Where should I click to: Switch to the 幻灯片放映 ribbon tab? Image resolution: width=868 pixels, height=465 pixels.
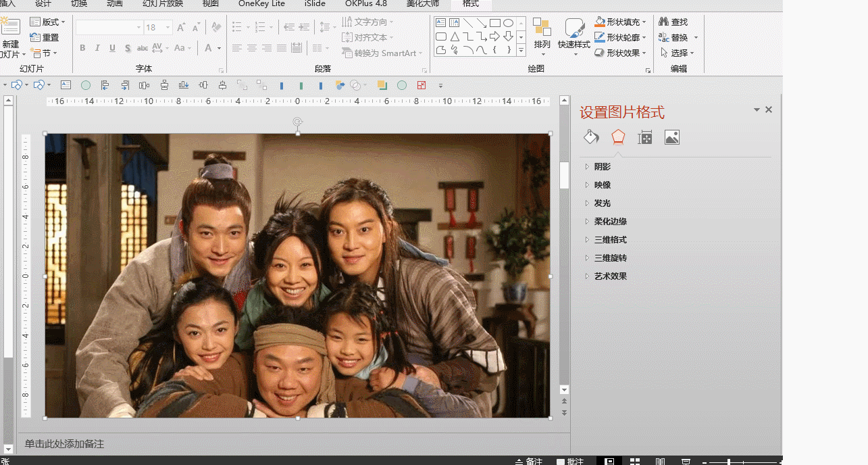pyautogui.click(x=163, y=4)
